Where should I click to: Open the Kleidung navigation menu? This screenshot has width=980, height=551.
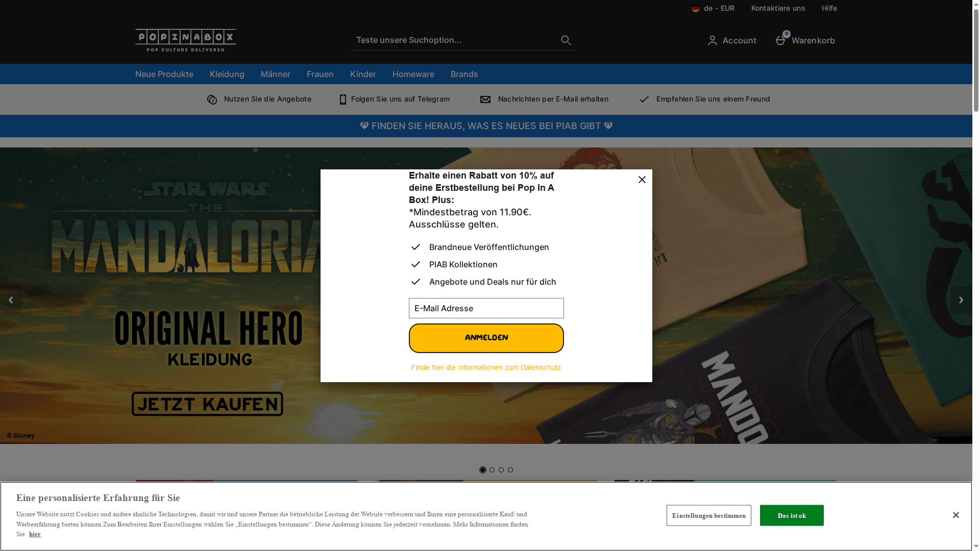point(227,74)
